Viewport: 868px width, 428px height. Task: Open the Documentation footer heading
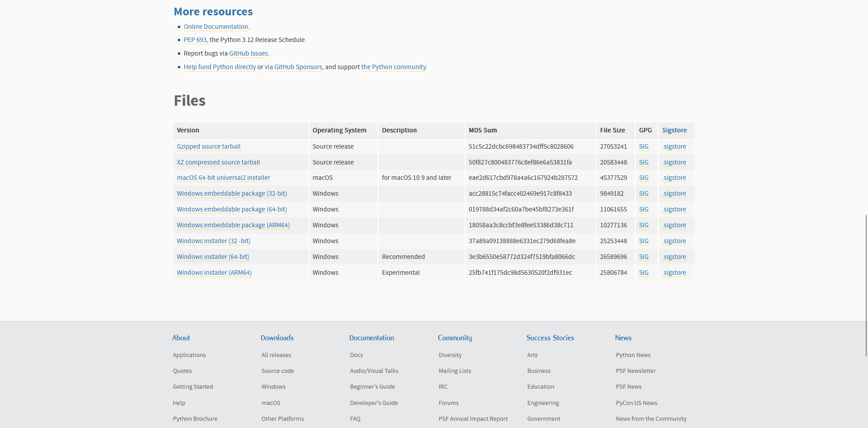[372, 338]
